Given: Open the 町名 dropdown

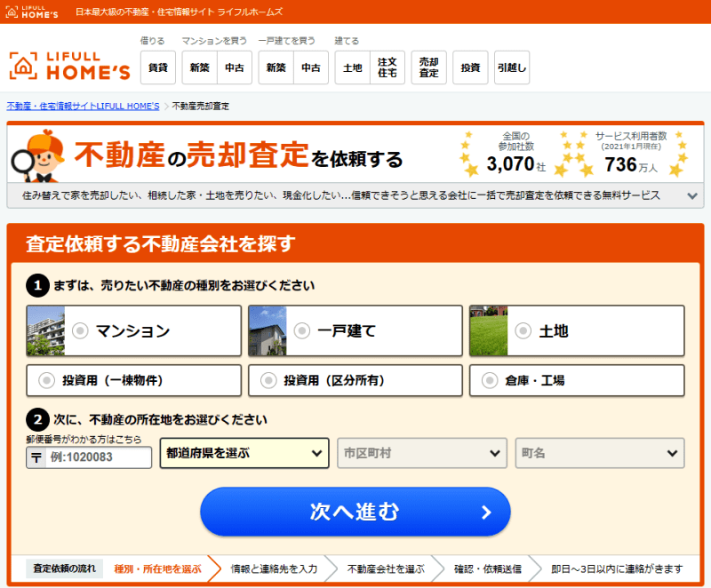Looking at the screenshot, I should coord(600,453).
